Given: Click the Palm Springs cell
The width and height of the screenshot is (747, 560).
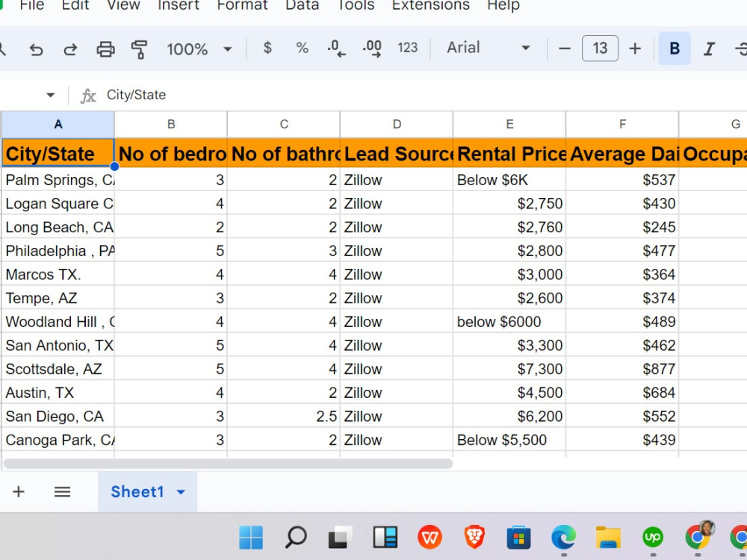Looking at the screenshot, I should click(58, 180).
